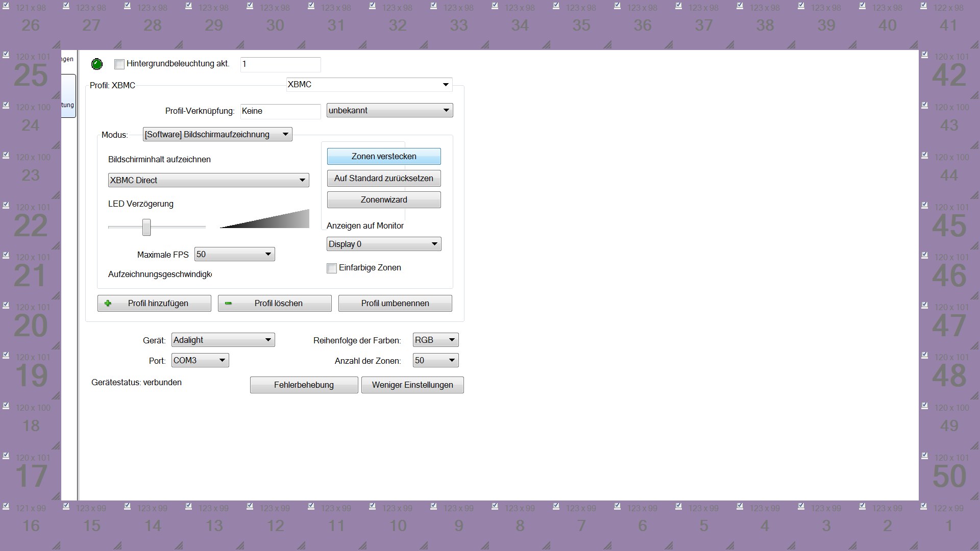This screenshot has height=551, width=980.
Task: Click the Profil löschen button
Action: tap(275, 303)
